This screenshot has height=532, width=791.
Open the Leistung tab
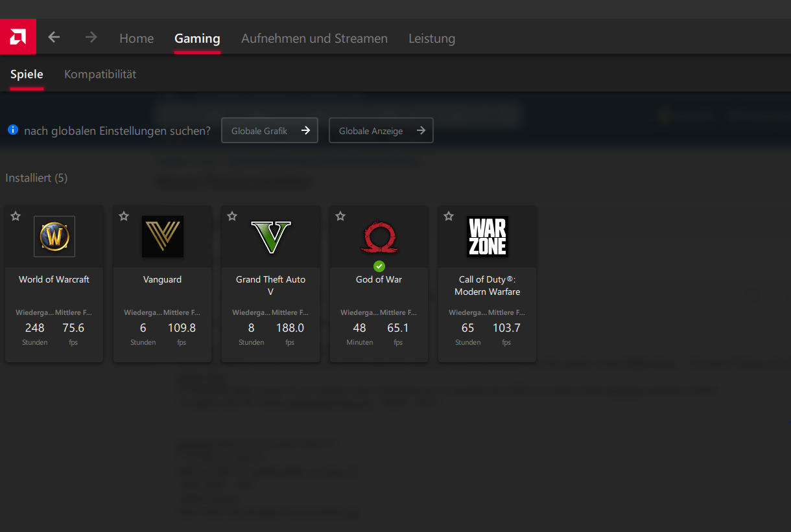coord(432,39)
